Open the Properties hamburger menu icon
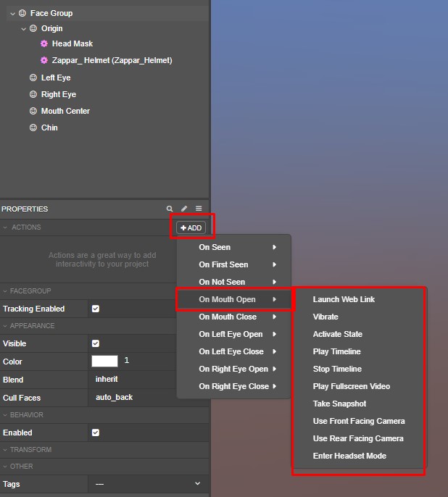 (199, 209)
